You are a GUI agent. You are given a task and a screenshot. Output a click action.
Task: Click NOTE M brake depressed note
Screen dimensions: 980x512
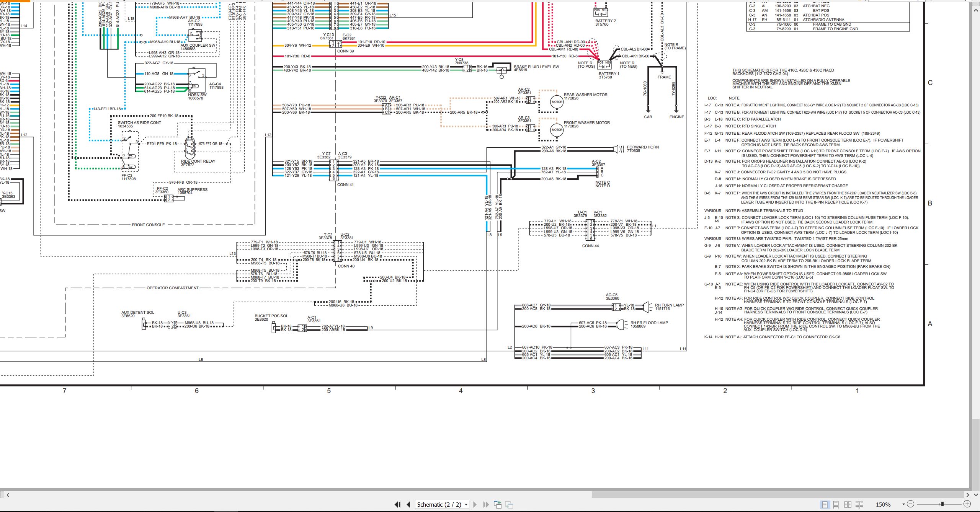[x=781, y=179]
